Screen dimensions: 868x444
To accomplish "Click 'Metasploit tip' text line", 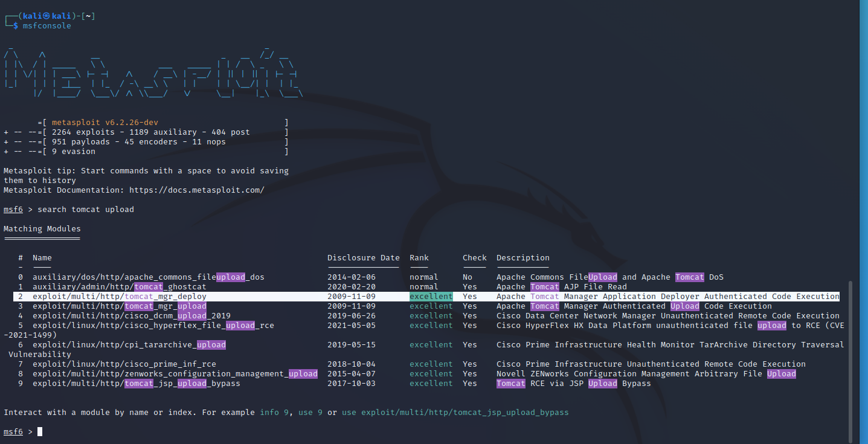I will pyautogui.click(x=146, y=171).
